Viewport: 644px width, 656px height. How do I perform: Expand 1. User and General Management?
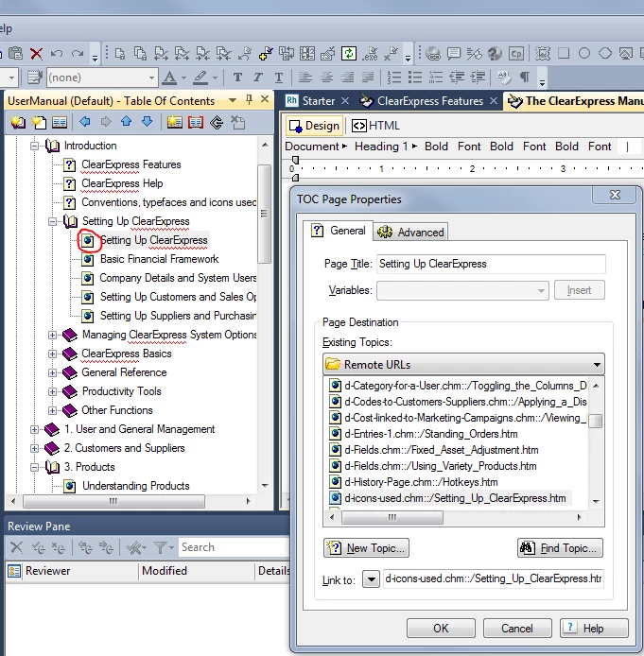coord(34,429)
